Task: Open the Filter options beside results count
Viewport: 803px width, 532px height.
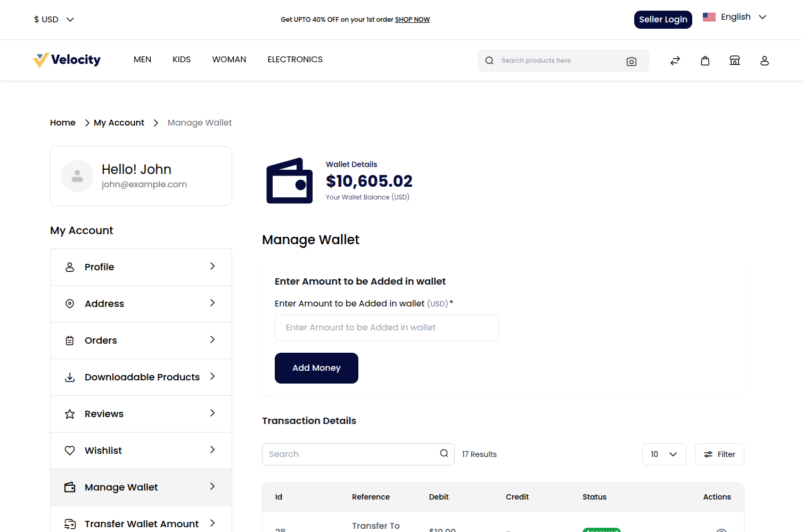Action: tap(719, 454)
